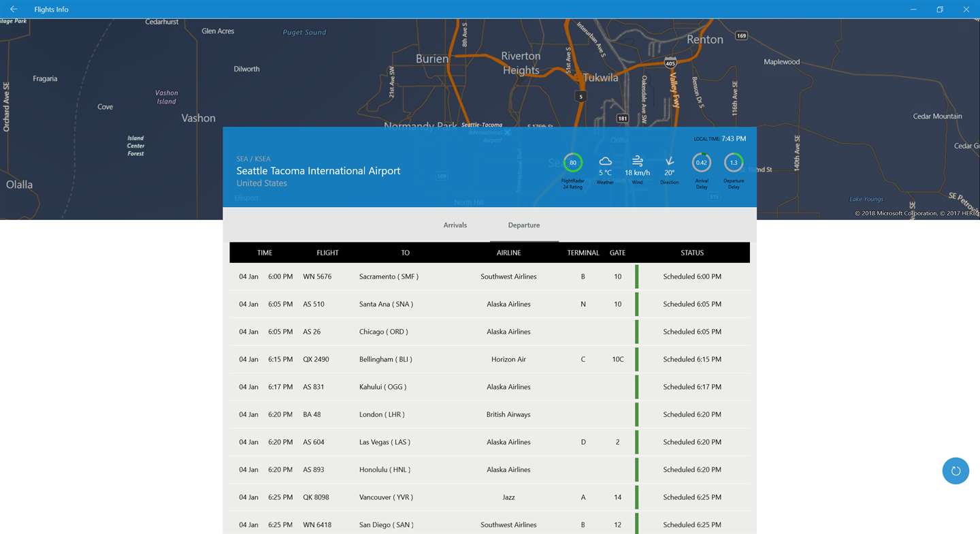Click destination Bellingham ( BLI )

click(x=386, y=360)
